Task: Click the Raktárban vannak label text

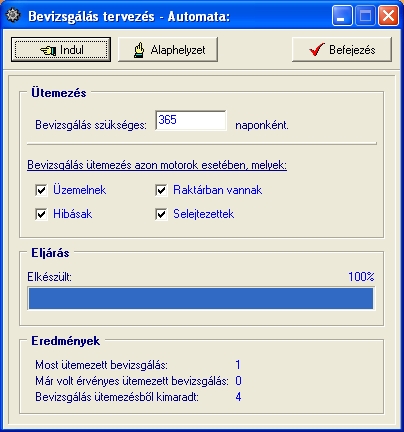Action: pyautogui.click(x=218, y=190)
